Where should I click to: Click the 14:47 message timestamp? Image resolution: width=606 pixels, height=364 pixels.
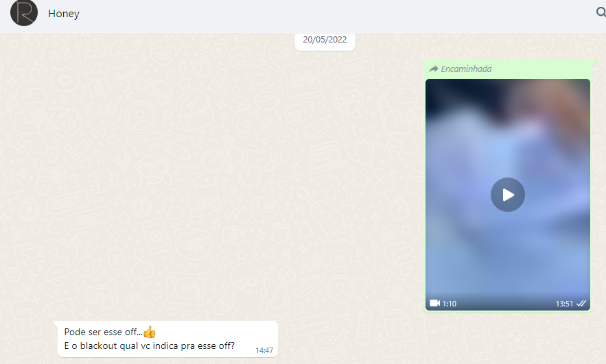pos(264,350)
